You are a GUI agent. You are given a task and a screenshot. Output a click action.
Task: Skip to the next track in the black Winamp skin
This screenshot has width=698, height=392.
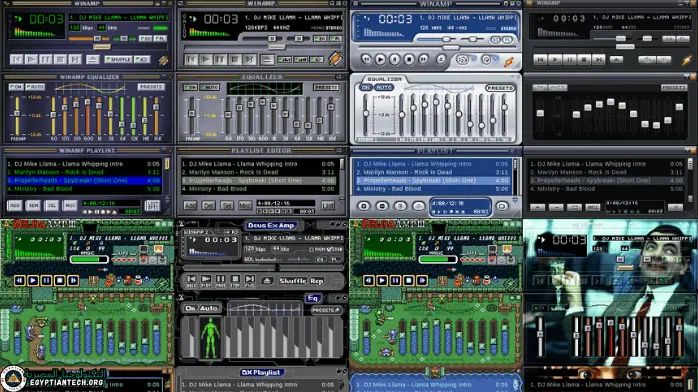[599, 59]
